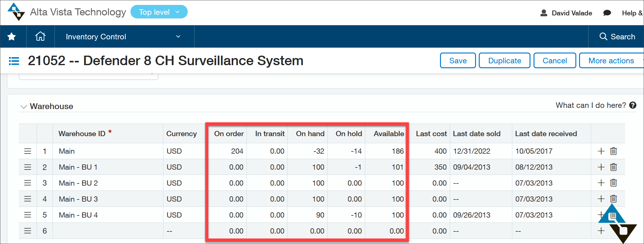Click the On hand value 90
Screen dimensions: 644x244
point(320,215)
